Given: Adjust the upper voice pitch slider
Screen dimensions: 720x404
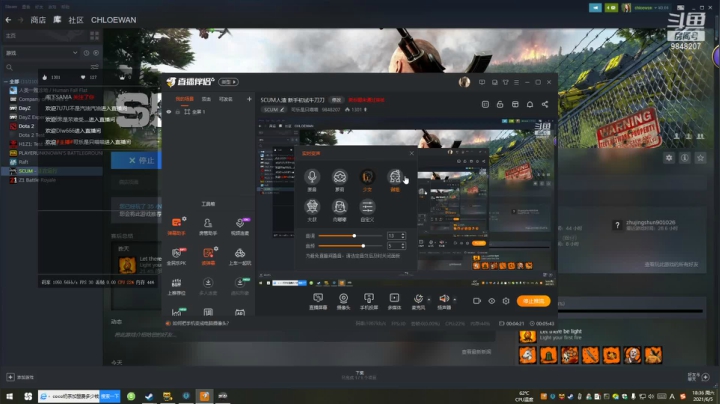Looking at the screenshot, I should [350, 236].
